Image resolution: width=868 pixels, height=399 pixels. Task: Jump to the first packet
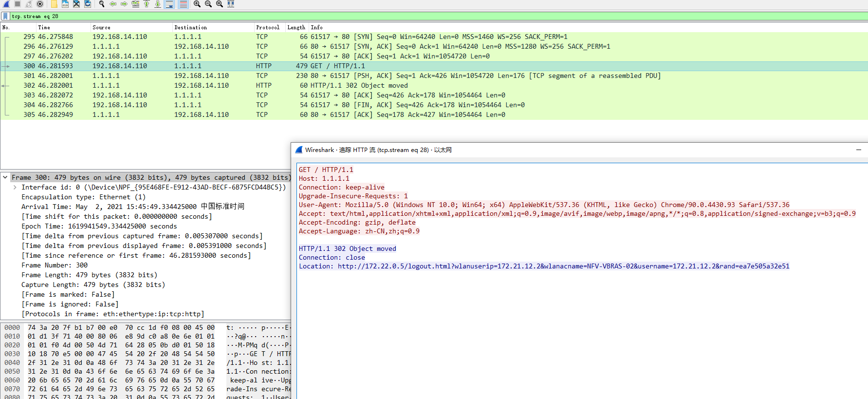(147, 4)
